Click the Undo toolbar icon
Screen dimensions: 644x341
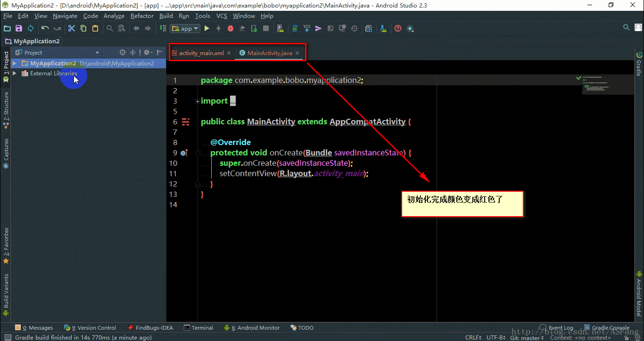(x=45, y=28)
